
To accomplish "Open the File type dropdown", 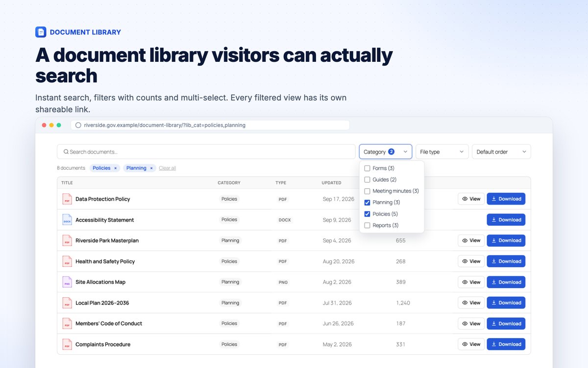I will pyautogui.click(x=442, y=152).
